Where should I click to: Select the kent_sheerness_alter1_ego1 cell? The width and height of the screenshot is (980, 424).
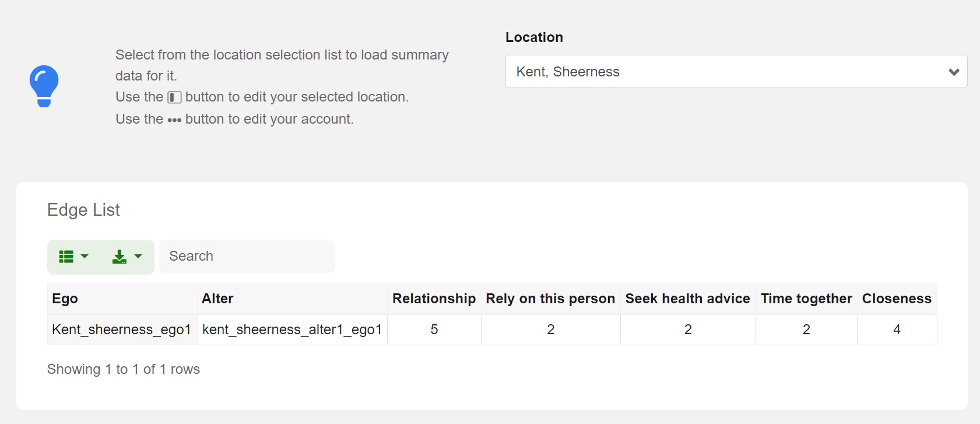point(291,330)
